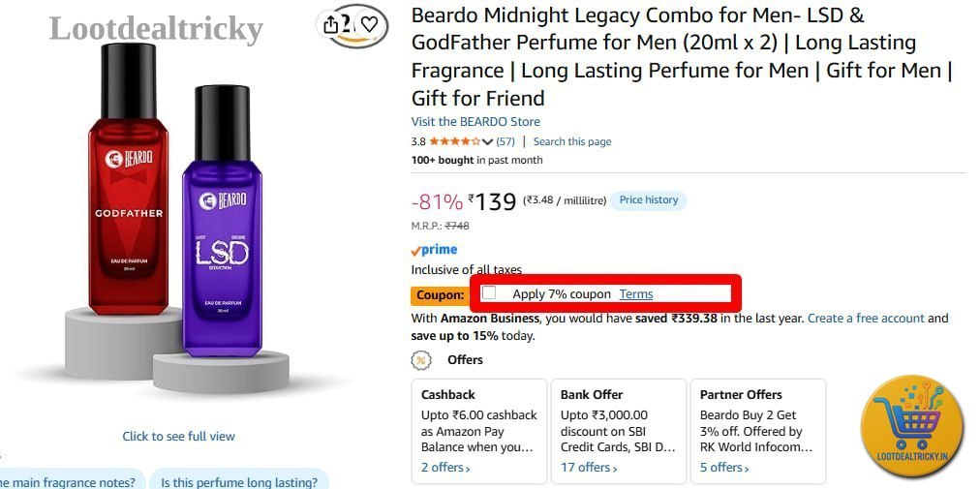This screenshot has height=489, width=980.
Task: Click the Price history button
Action: (x=649, y=200)
